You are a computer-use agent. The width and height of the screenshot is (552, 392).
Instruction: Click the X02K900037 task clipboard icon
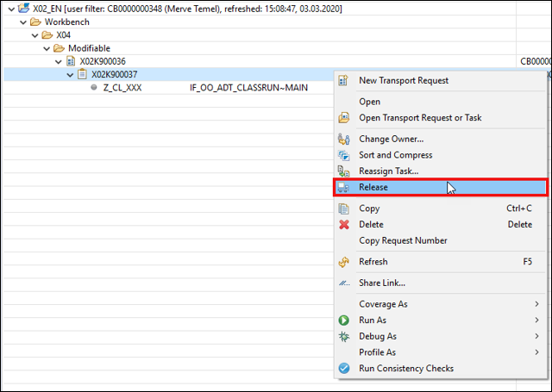[x=83, y=74]
